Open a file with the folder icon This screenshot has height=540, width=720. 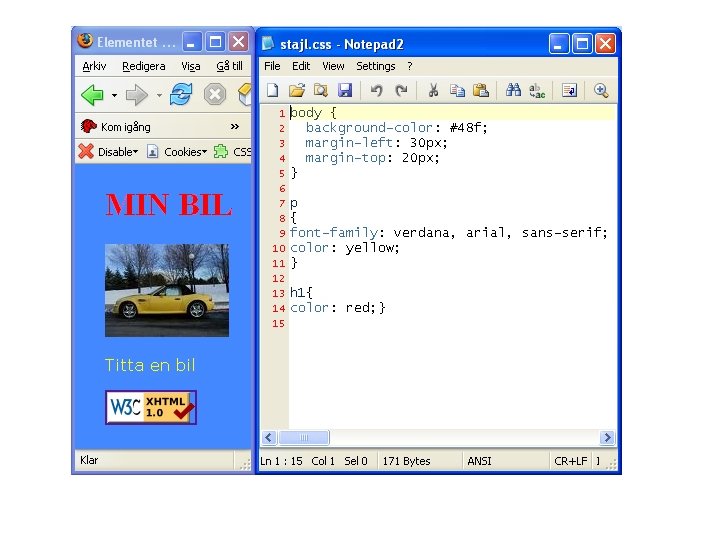297,90
